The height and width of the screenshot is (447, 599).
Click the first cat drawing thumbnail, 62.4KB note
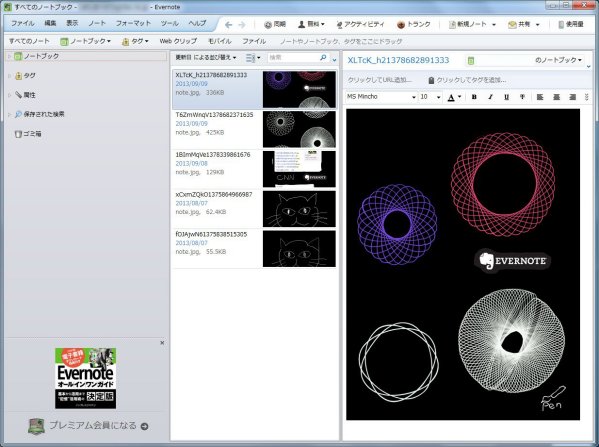[x=299, y=209]
